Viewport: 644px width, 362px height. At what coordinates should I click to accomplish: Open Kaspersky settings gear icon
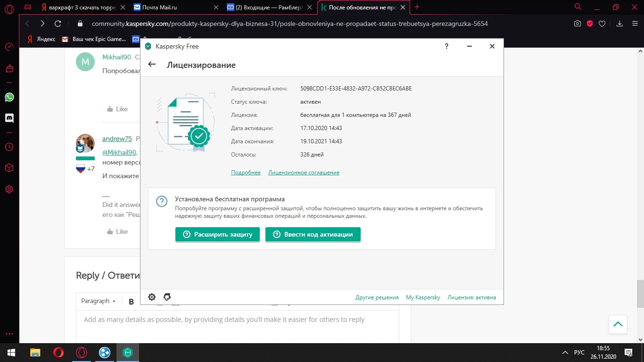152,297
